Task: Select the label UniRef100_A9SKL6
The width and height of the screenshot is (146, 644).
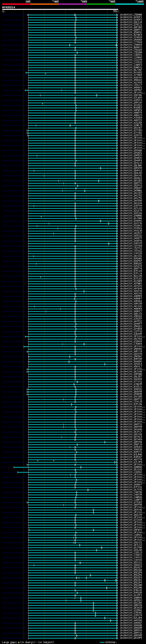Action: (x=131, y=364)
